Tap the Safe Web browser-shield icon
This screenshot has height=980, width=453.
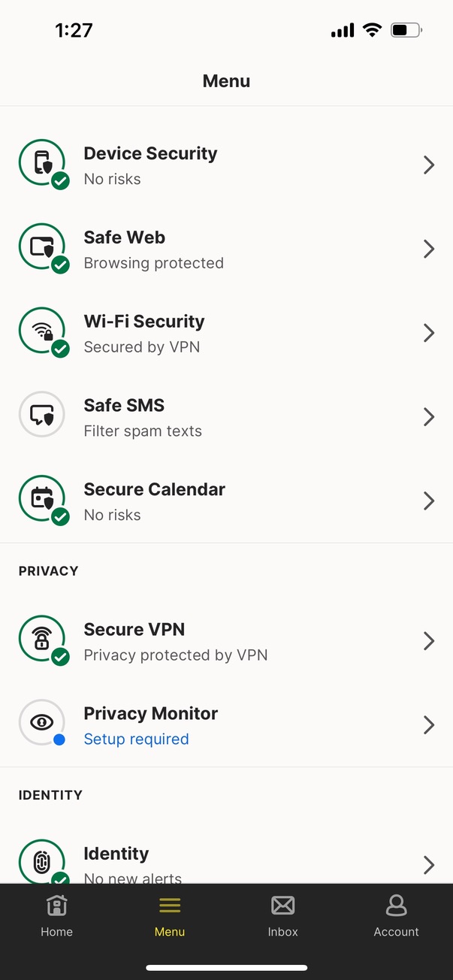pyautogui.click(x=42, y=247)
